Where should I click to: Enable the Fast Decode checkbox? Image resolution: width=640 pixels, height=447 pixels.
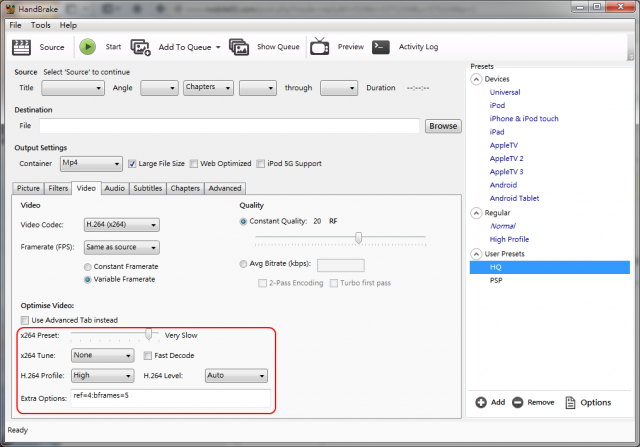point(148,356)
